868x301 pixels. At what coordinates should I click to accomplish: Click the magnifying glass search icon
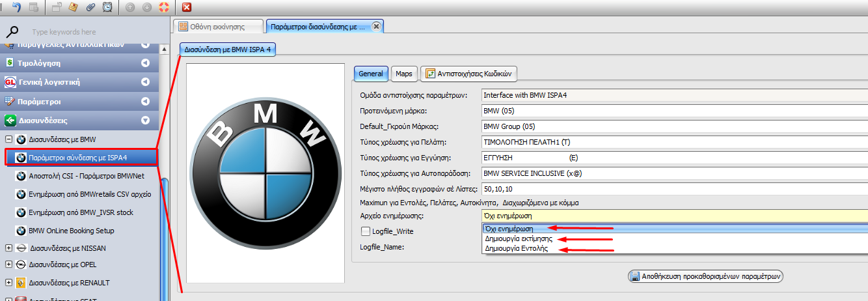tap(14, 31)
